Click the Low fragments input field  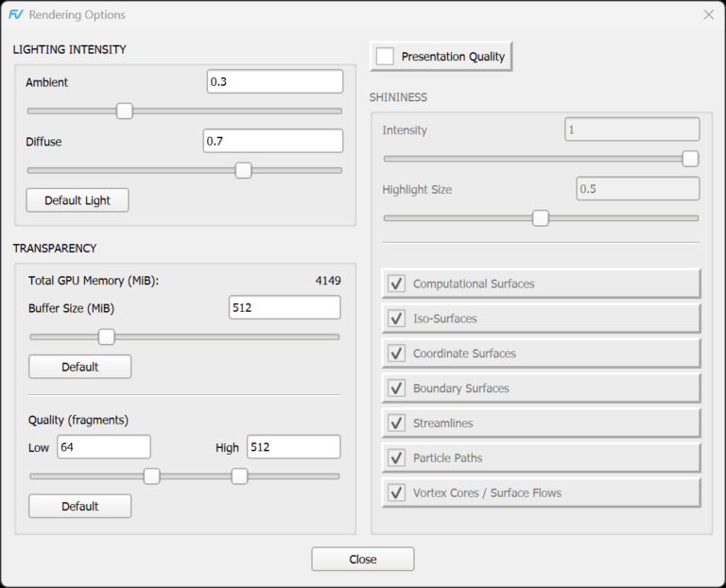pyautogui.click(x=104, y=447)
